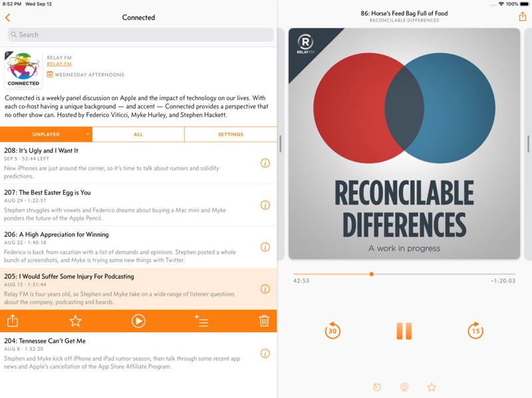Click the Wednesday Afternoons schedule label

tap(89, 74)
